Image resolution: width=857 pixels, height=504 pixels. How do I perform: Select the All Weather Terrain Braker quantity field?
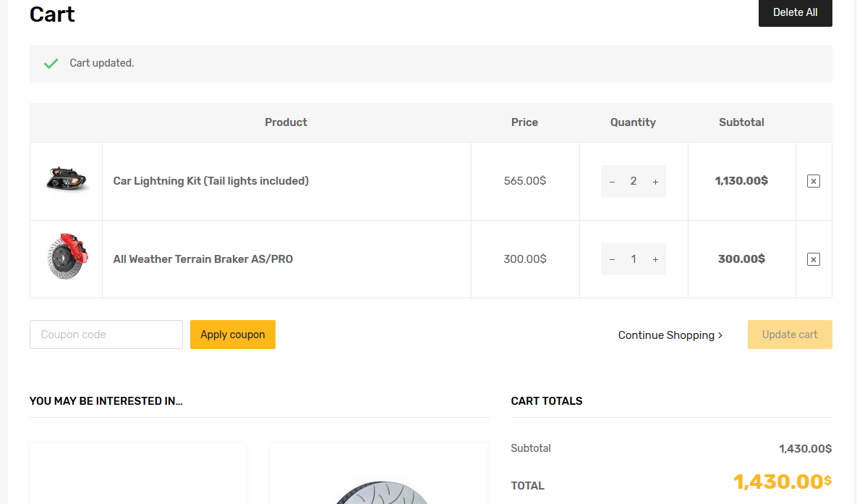[633, 259]
